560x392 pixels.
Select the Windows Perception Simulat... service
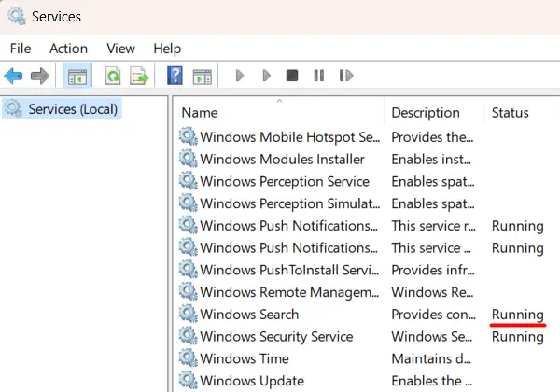[x=289, y=203]
